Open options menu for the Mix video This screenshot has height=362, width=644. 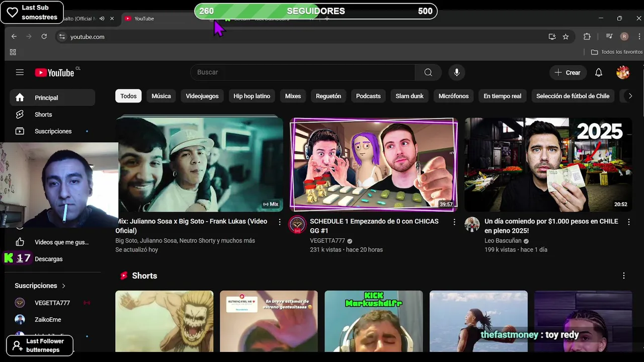(x=280, y=222)
